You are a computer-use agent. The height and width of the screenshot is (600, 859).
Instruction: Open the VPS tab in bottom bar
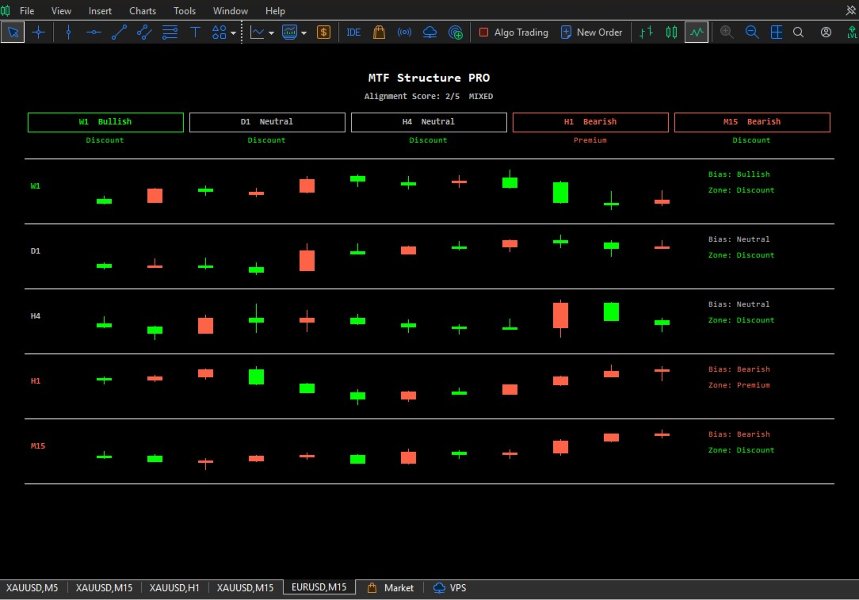[450, 587]
